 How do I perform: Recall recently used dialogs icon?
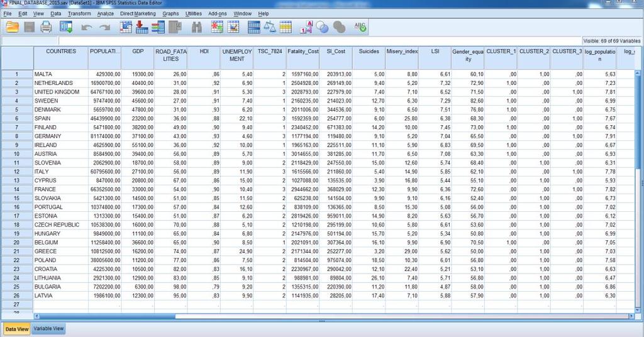click(x=66, y=28)
